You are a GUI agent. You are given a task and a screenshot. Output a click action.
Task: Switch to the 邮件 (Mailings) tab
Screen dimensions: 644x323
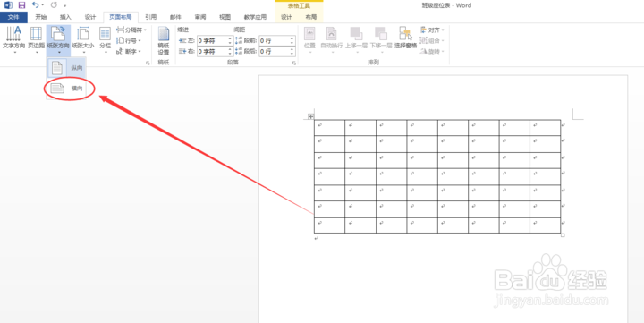click(175, 17)
